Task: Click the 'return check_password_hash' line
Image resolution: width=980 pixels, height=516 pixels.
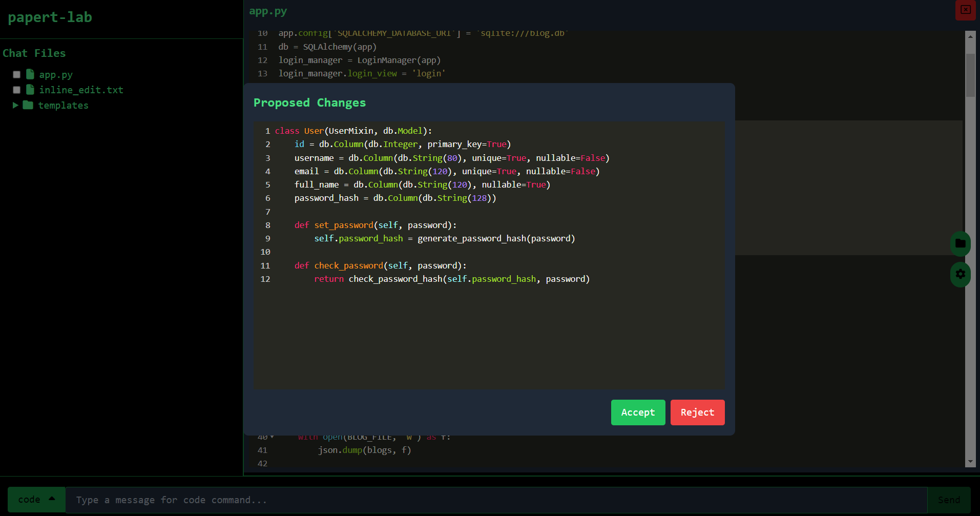Action: (452, 279)
